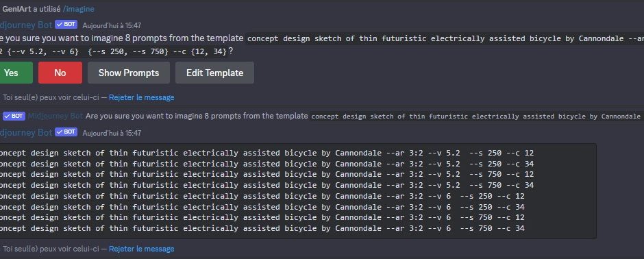644x259 pixels.
Task: Click prompt line --v 5.2 --s 750 --c 34
Action: click(267, 185)
